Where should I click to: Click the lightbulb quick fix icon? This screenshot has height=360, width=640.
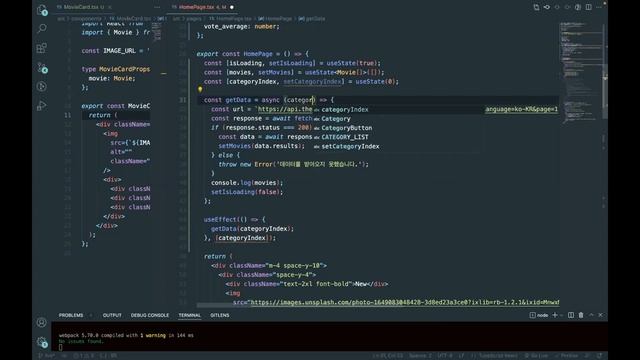point(200,89)
